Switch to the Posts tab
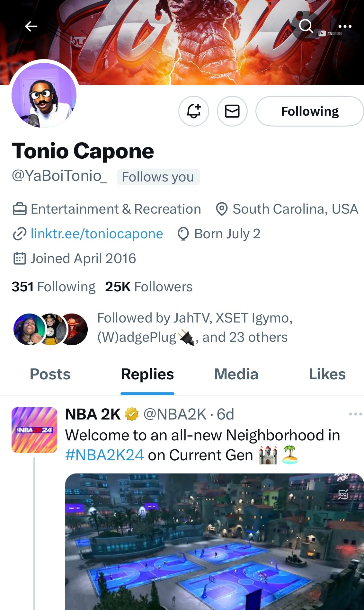This screenshot has height=610, width=364. pos(50,374)
